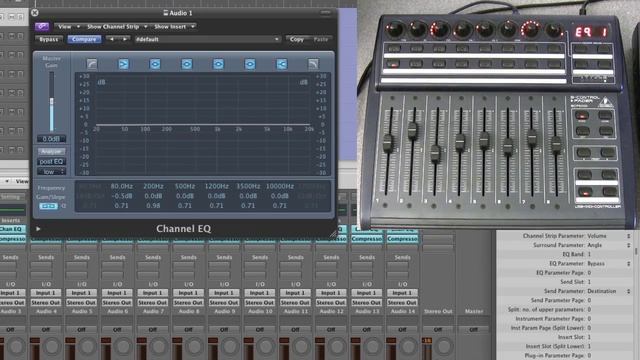Turn on the Analyzer button
The width and height of the screenshot is (640, 360).
(51, 151)
